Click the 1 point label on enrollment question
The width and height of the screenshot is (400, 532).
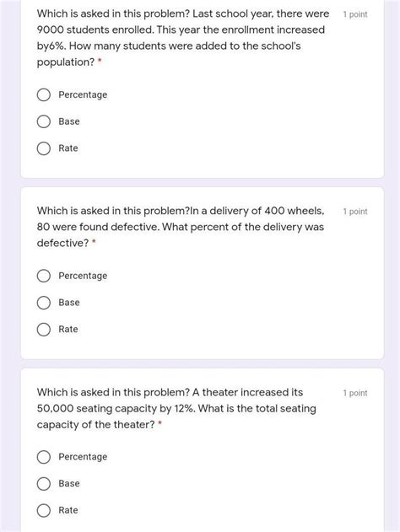(x=355, y=14)
